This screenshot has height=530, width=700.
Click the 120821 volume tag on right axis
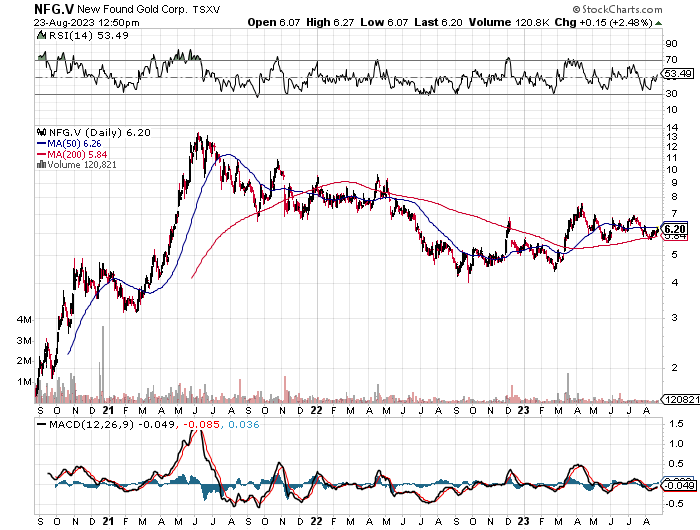coord(681,399)
